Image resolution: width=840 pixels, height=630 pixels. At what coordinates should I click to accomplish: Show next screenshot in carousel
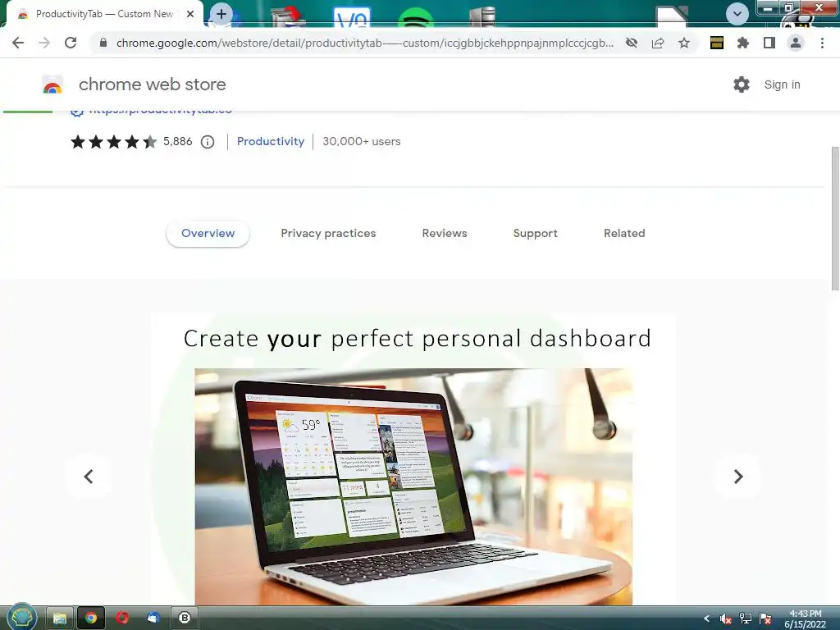coord(737,477)
